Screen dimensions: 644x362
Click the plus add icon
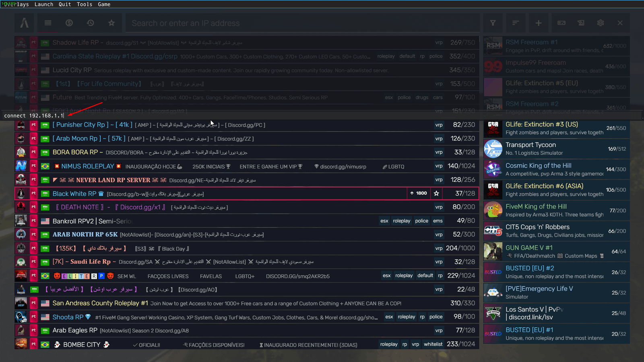[x=539, y=23]
